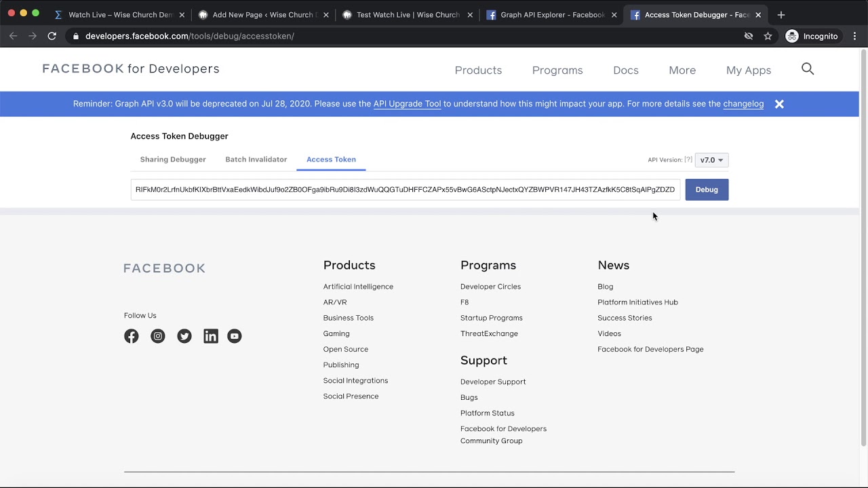The width and height of the screenshot is (868, 488).
Task: Open the Platform Status link
Action: coord(487,413)
